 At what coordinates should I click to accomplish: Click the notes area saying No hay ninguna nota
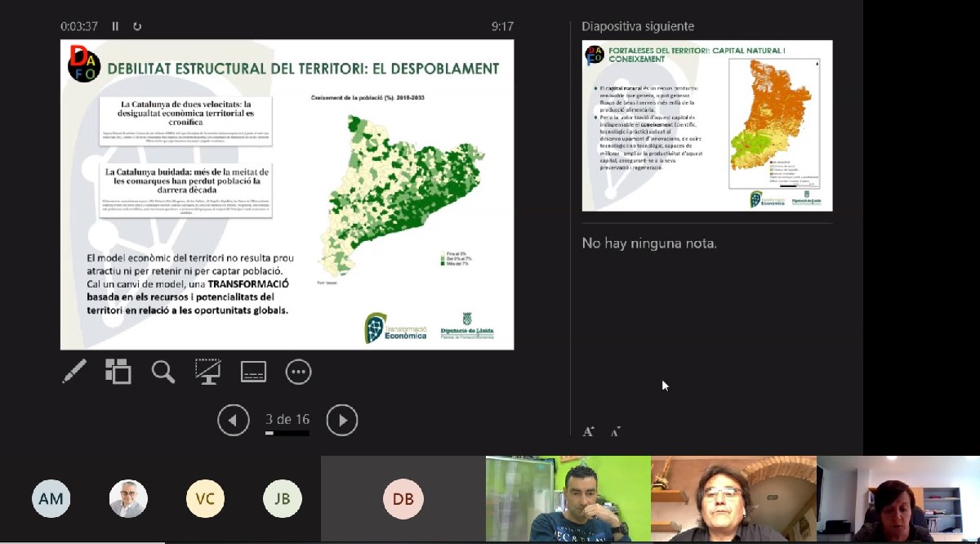(x=649, y=243)
